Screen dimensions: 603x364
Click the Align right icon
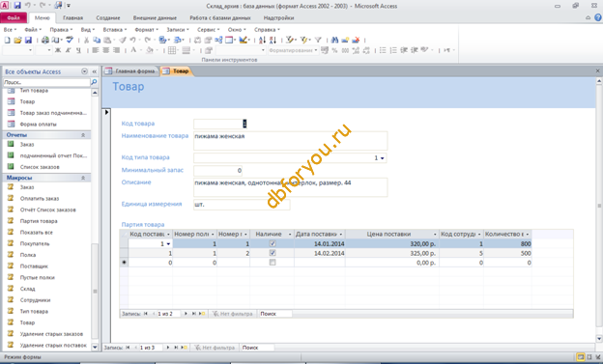click(x=116, y=50)
